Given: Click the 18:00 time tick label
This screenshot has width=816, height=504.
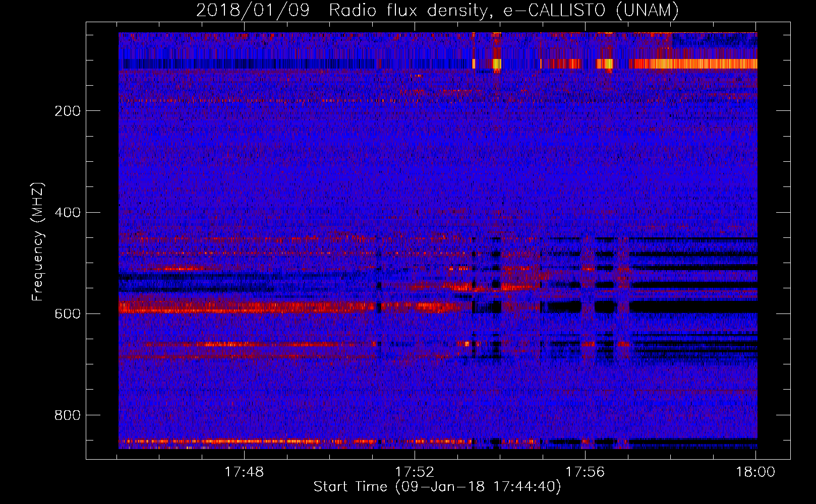Looking at the screenshot, I should pos(755,472).
